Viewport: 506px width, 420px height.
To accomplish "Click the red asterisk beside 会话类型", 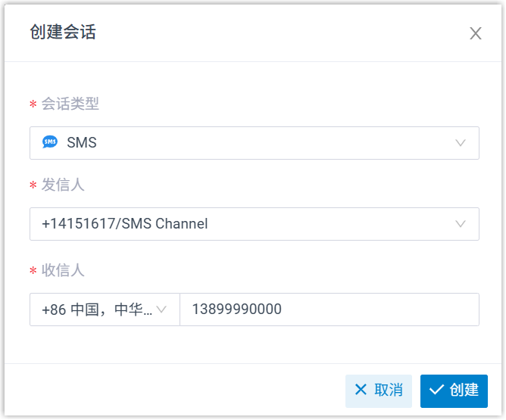I will pyautogui.click(x=33, y=104).
